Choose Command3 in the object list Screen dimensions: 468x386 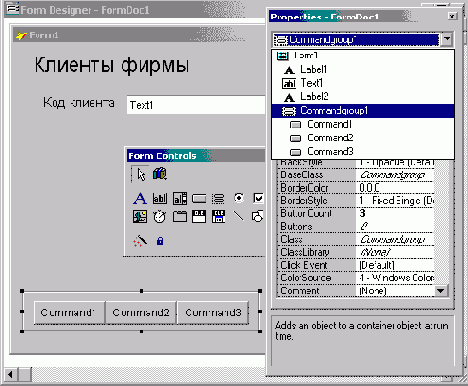(363, 152)
